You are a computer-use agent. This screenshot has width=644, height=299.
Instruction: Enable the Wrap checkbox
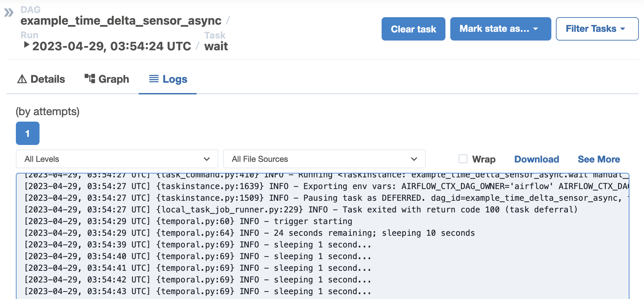(x=463, y=159)
